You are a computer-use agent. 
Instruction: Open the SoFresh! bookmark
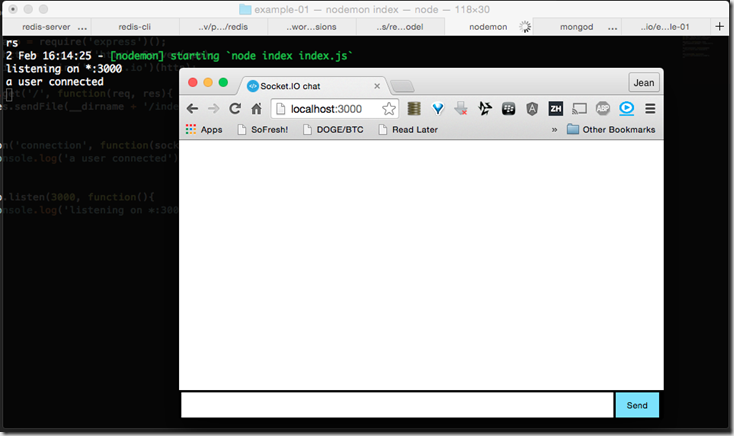point(263,130)
